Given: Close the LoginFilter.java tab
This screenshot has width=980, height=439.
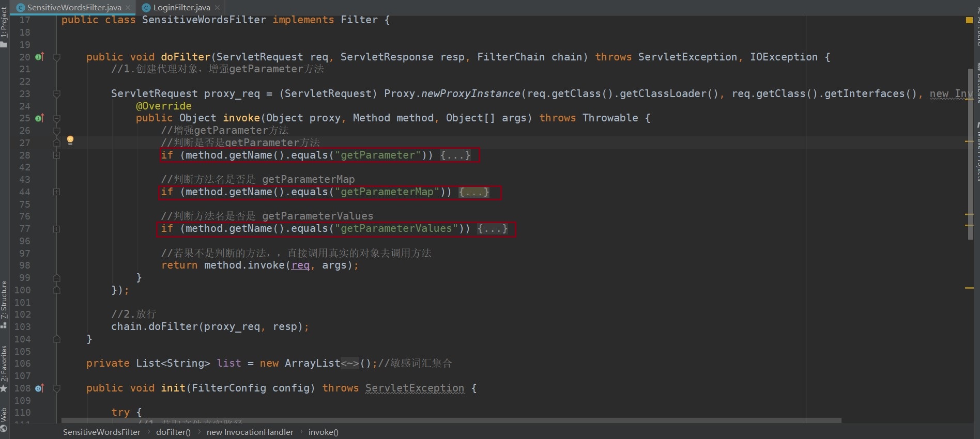Looking at the screenshot, I should 218,7.
